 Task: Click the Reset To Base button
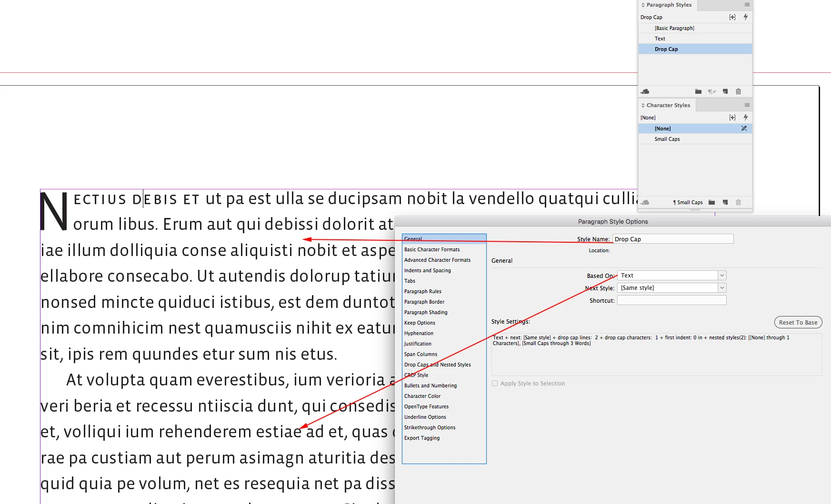[x=798, y=322]
